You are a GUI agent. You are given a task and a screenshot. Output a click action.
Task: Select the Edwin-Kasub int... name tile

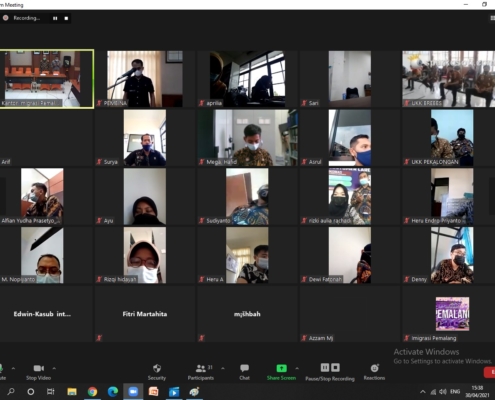click(x=46, y=314)
